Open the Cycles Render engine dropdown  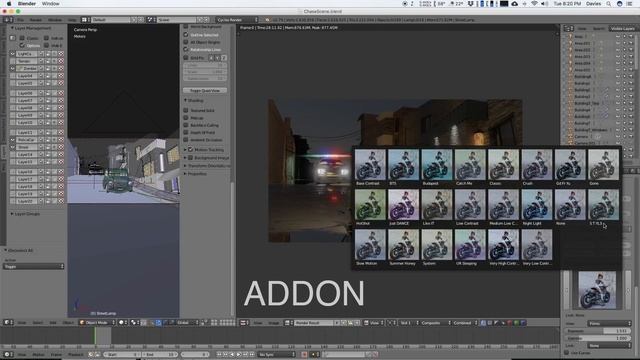click(237, 20)
